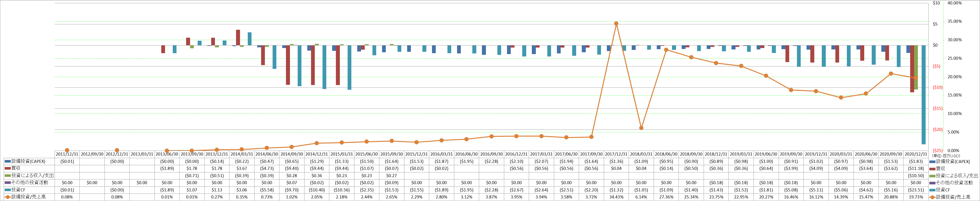Select the 34.43% ratio cell
This screenshot has width=980, height=201.
[616, 197]
